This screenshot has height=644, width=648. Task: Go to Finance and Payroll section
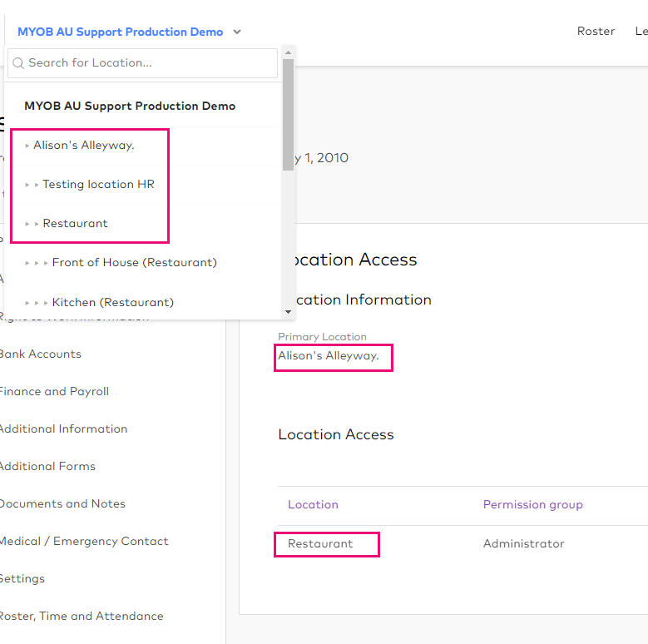pyautogui.click(x=54, y=392)
